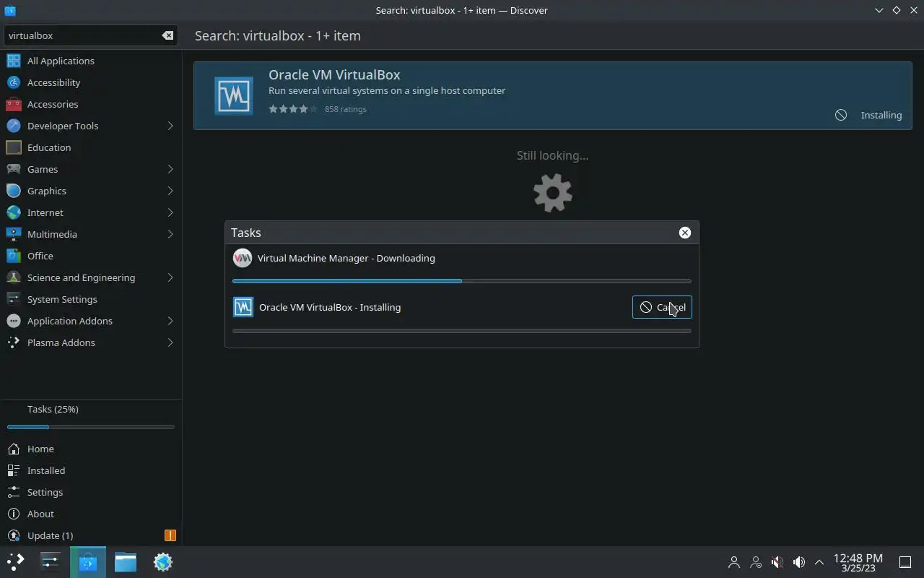This screenshot has height=578, width=924.
Task: Expand the Multimedia category
Action: pos(170,234)
